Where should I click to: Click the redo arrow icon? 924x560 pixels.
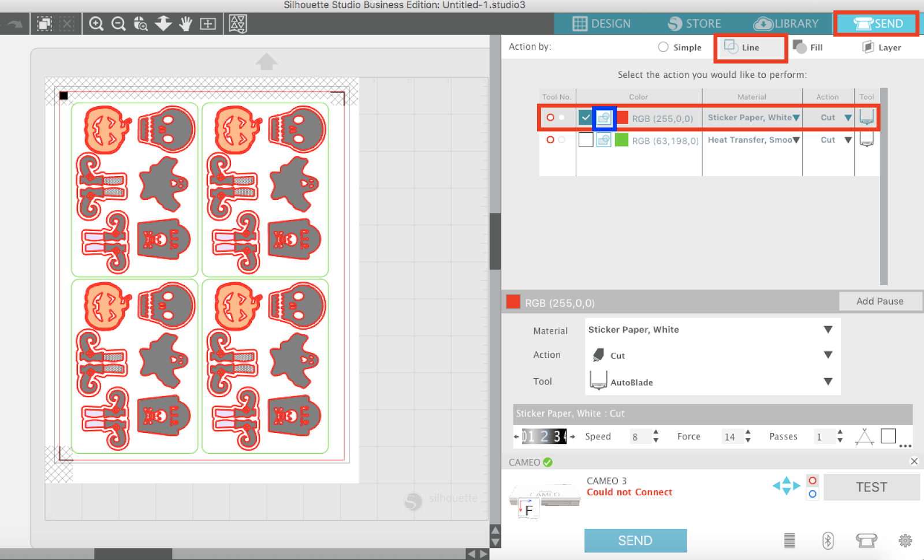click(x=14, y=24)
